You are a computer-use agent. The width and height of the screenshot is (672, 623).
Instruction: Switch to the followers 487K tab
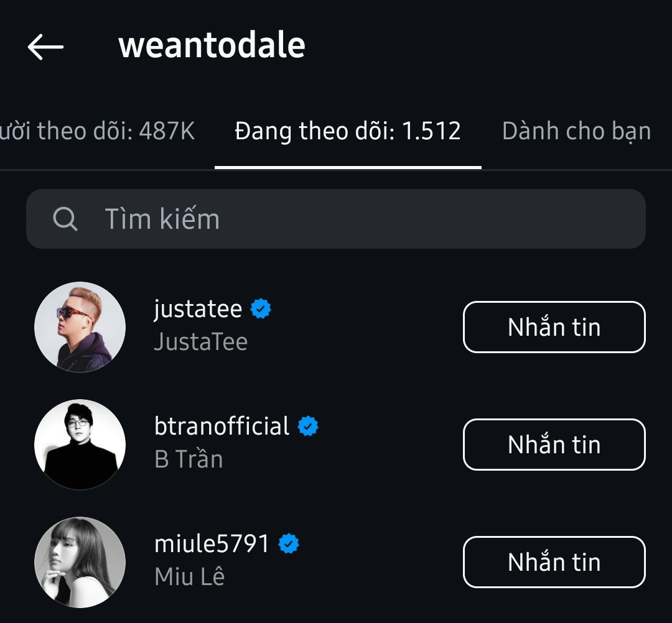click(98, 131)
